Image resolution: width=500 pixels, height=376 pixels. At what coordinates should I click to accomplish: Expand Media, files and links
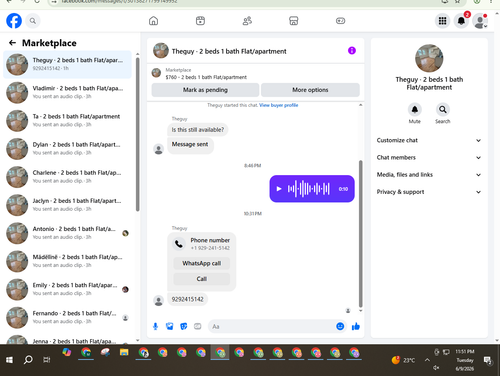pyautogui.click(x=429, y=175)
